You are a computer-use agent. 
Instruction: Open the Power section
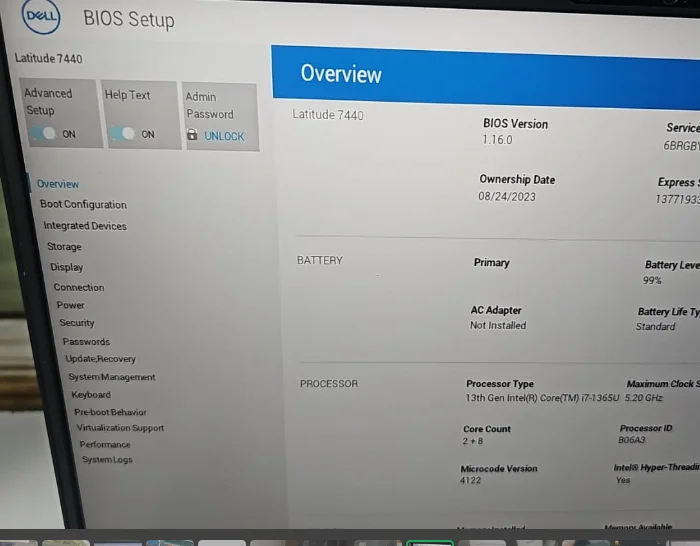[70, 305]
